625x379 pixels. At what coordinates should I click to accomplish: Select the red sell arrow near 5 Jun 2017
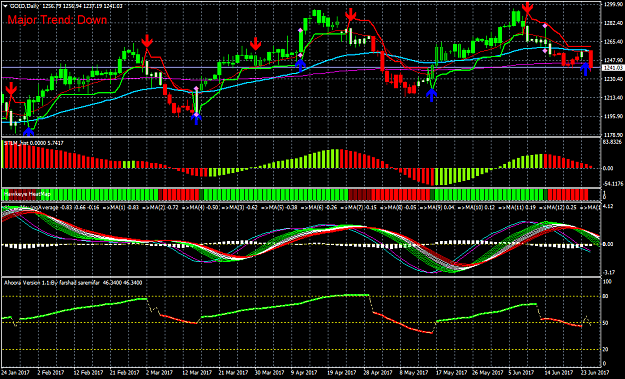(528, 8)
